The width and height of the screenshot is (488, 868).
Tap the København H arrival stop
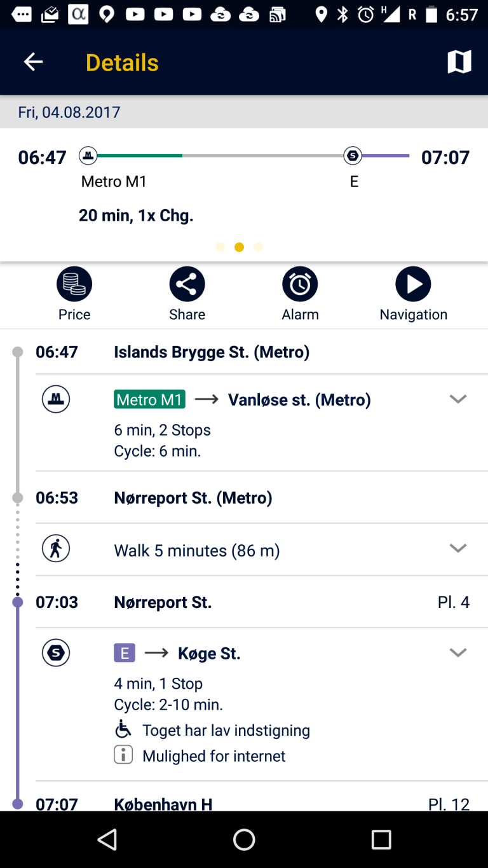(x=163, y=803)
